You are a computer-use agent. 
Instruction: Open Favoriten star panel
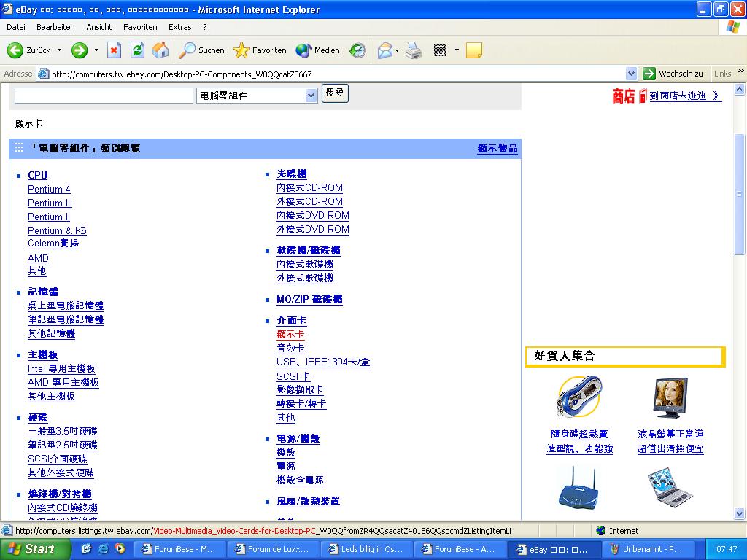[260, 50]
